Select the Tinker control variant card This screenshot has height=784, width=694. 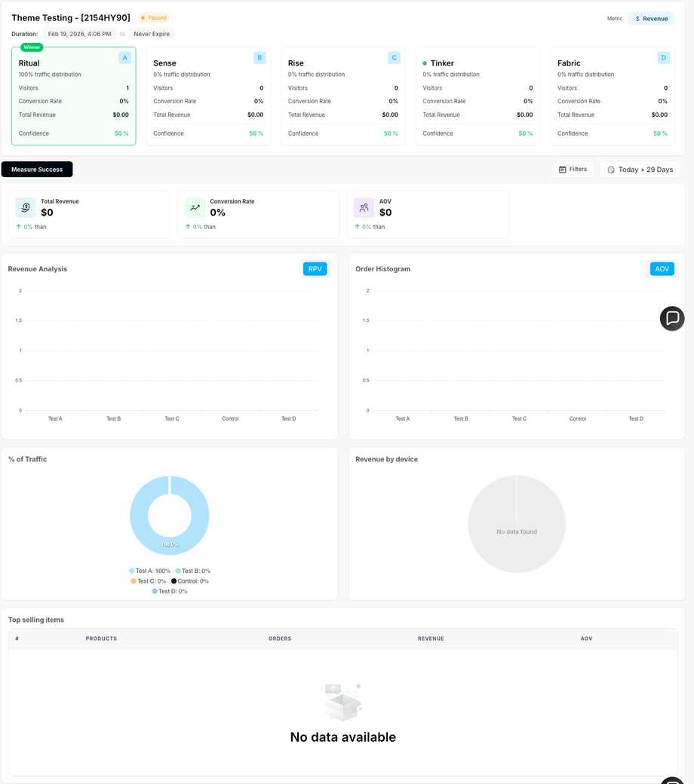478,96
